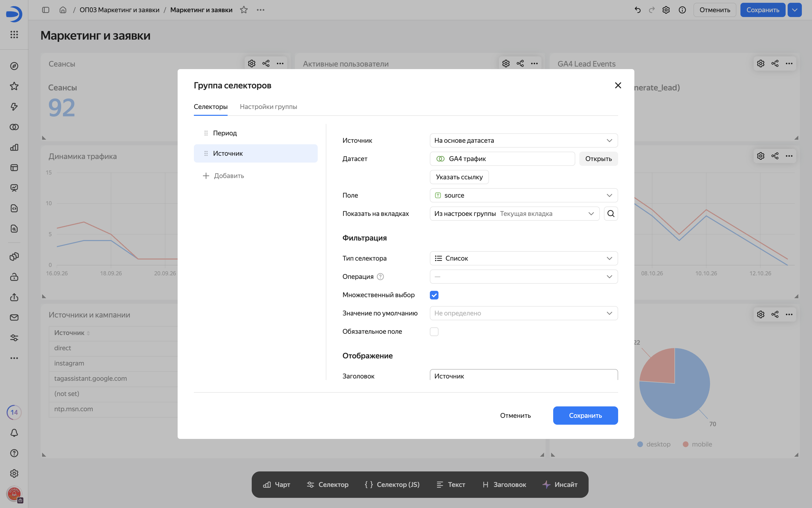This screenshot has width=812, height=508.
Task: Open help question mark in left sidebar
Action: (14, 453)
